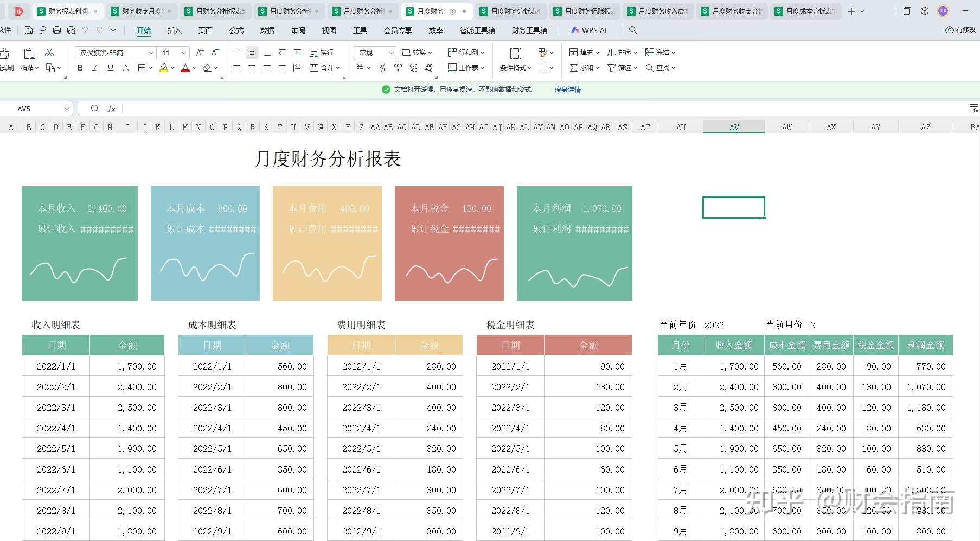Switch to the 财务收支月度 document tab
Viewport: 980px width, 541px height.
142,11
